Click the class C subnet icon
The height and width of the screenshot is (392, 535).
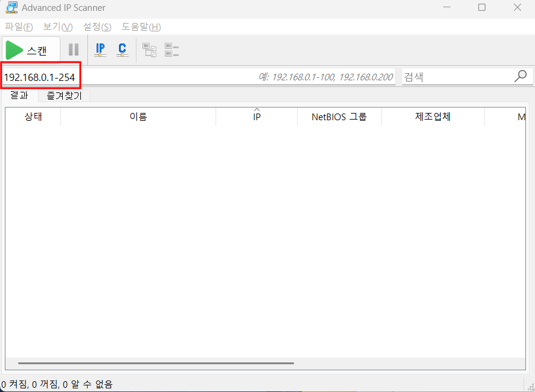click(122, 50)
